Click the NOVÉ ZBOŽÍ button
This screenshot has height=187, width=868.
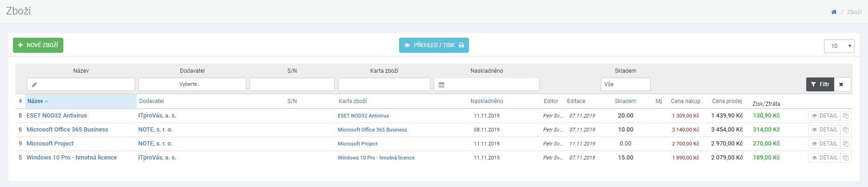tap(38, 45)
